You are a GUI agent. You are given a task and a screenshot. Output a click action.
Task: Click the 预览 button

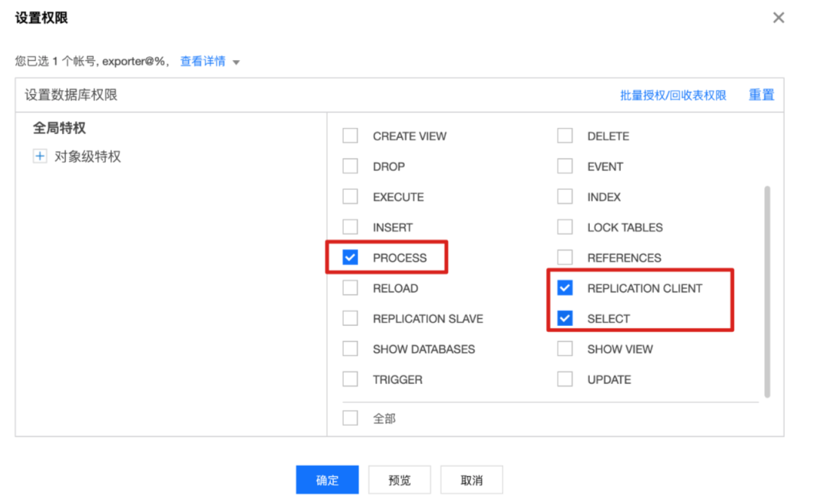coord(399,479)
